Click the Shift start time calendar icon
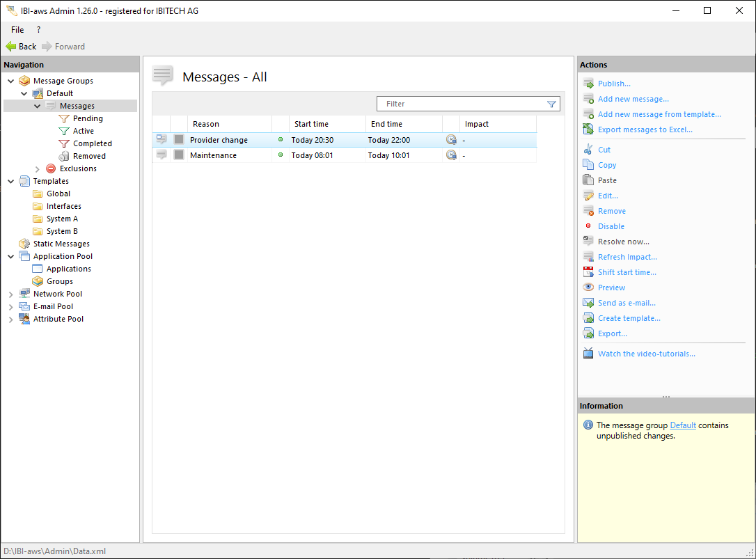 tap(588, 272)
